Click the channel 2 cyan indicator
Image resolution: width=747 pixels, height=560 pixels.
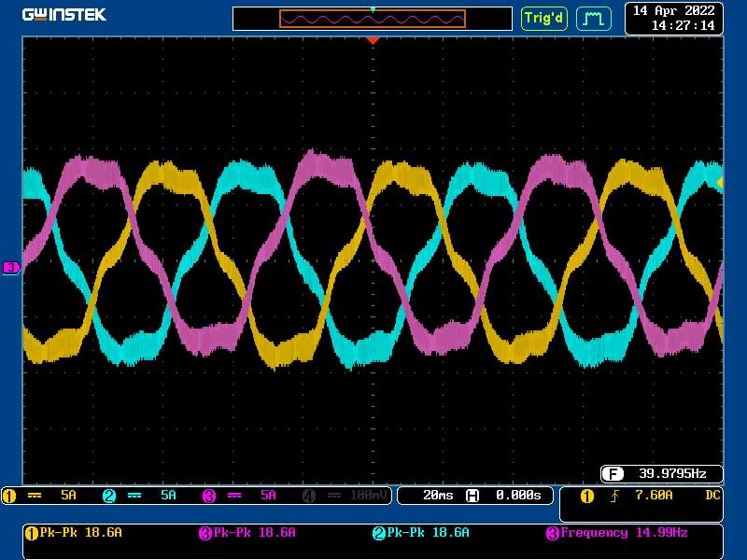[x=109, y=497]
